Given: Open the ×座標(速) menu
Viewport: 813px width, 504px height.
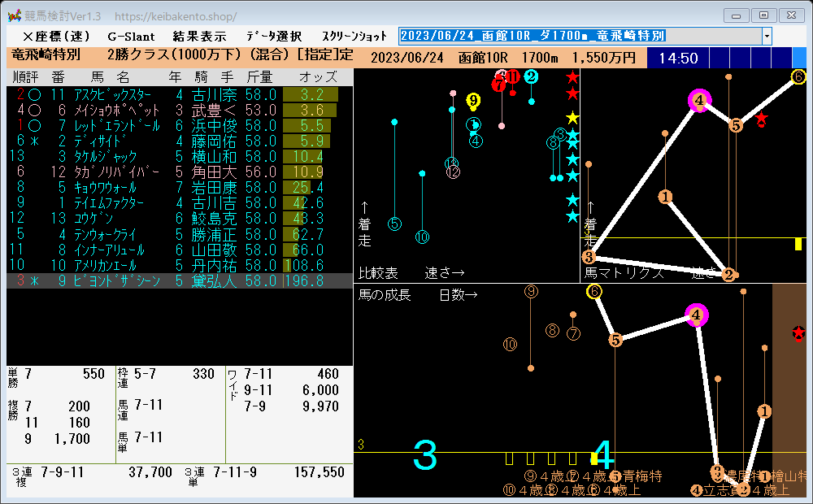Looking at the screenshot, I should tap(57, 37).
